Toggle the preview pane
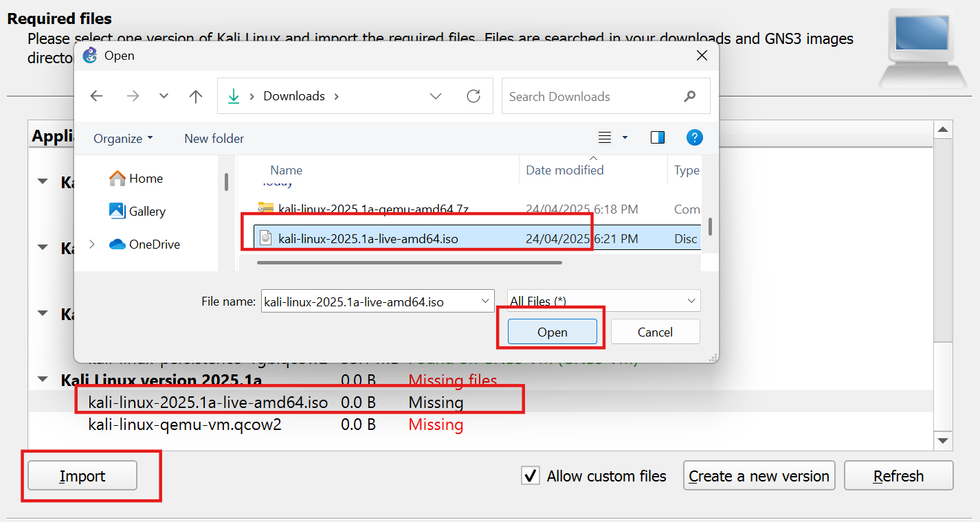This screenshot has width=980, height=522. (x=658, y=138)
